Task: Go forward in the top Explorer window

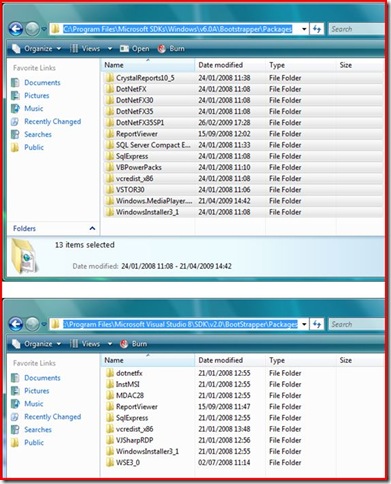Action: pyautogui.click(x=32, y=29)
